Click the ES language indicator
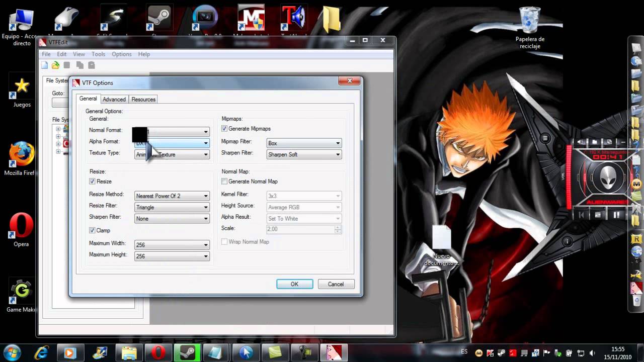Screen dimensions: 644x362 coord(464,351)
